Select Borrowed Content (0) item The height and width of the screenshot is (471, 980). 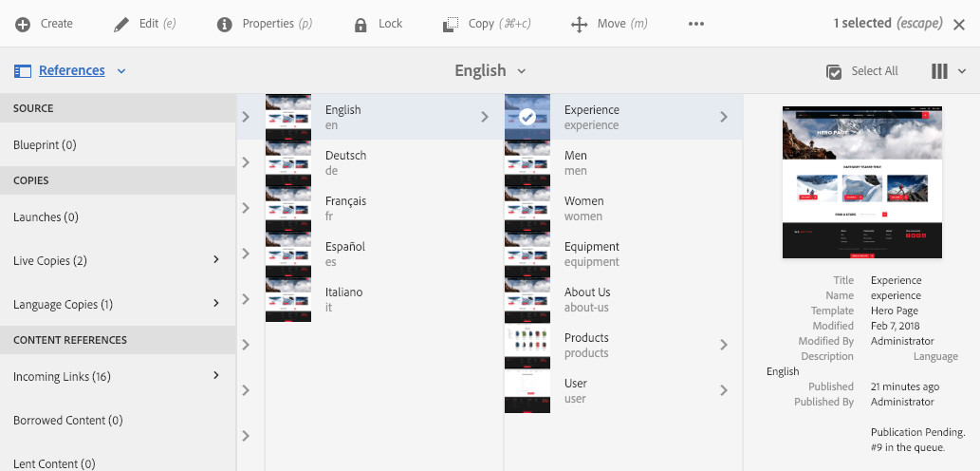click(118, 421)
